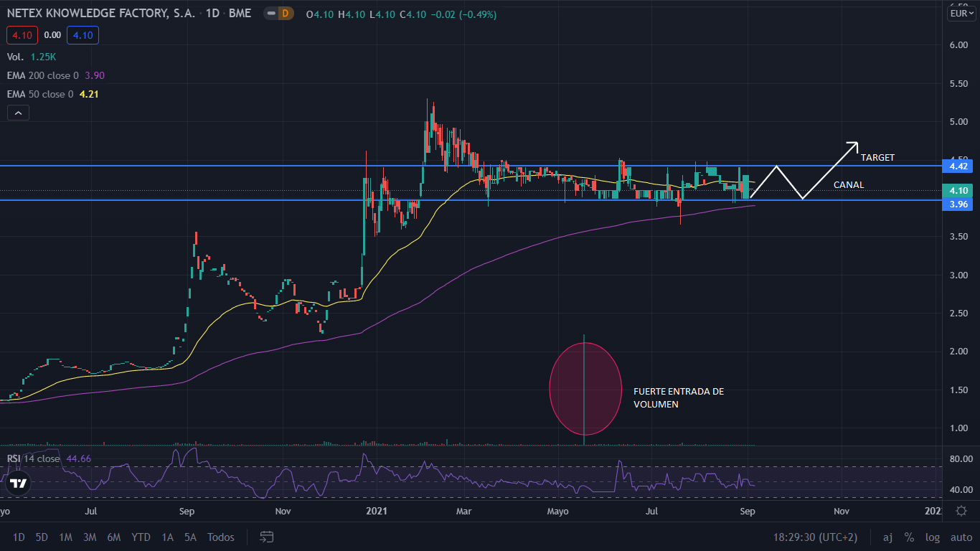The width and height of the screenshot is (980, 551).
Task: Click the RSI 14 close legend
Action: 34,458
